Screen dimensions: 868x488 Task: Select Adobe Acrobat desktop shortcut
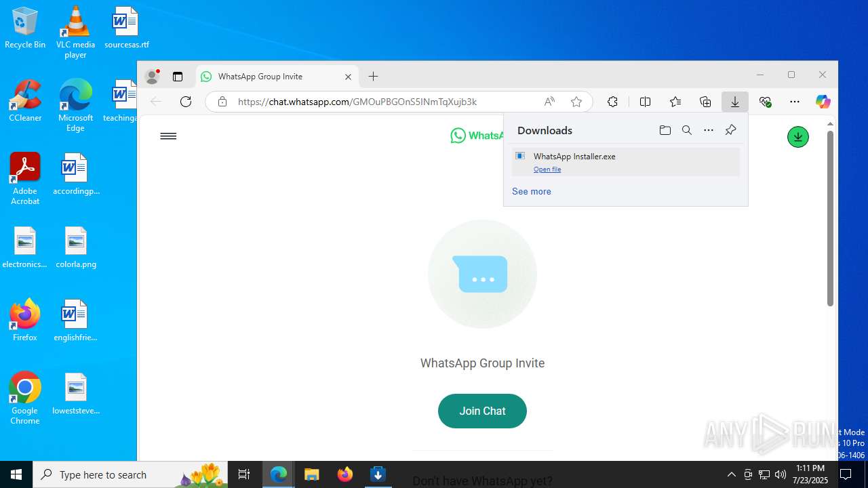[25, 179]
